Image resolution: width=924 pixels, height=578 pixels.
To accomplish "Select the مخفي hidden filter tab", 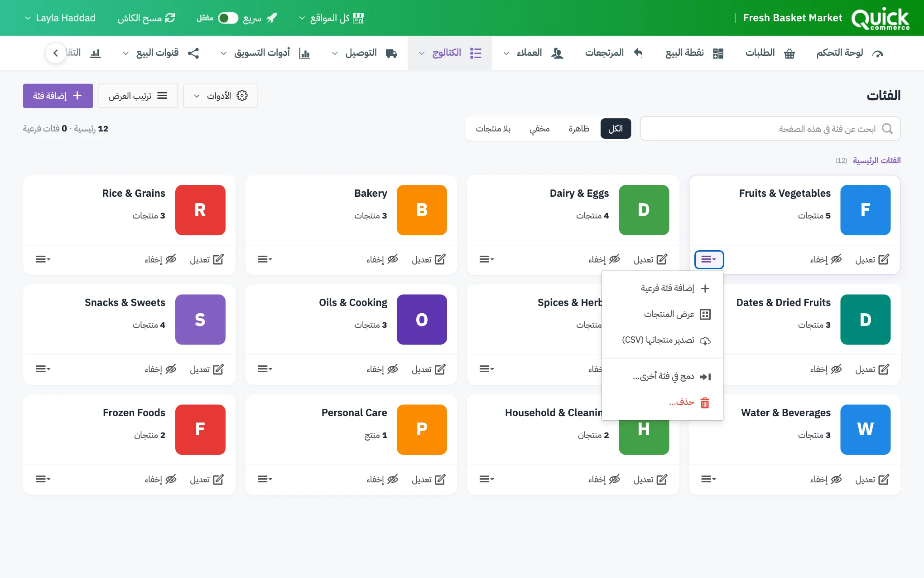I will [x=539, y=129].
